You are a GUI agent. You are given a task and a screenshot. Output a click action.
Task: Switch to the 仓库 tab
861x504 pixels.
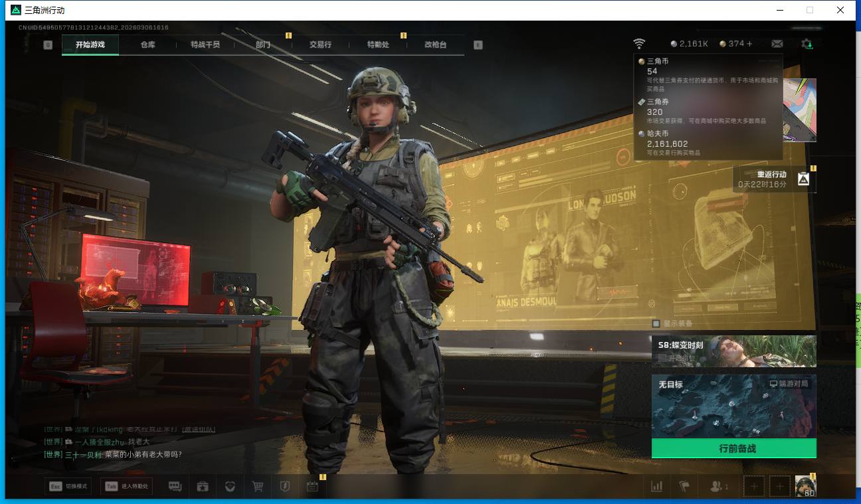click(147, 44)
